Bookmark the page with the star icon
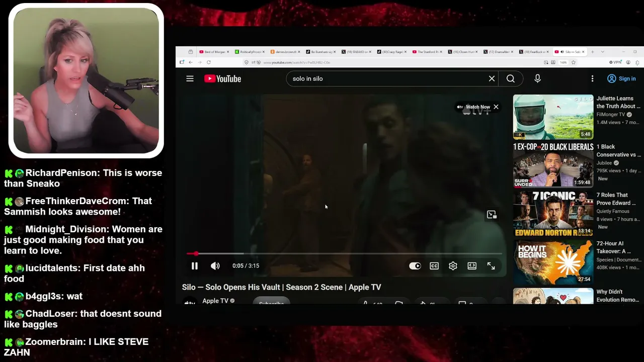The width and height of the screenshot is (644, 362). click(573, 62)
